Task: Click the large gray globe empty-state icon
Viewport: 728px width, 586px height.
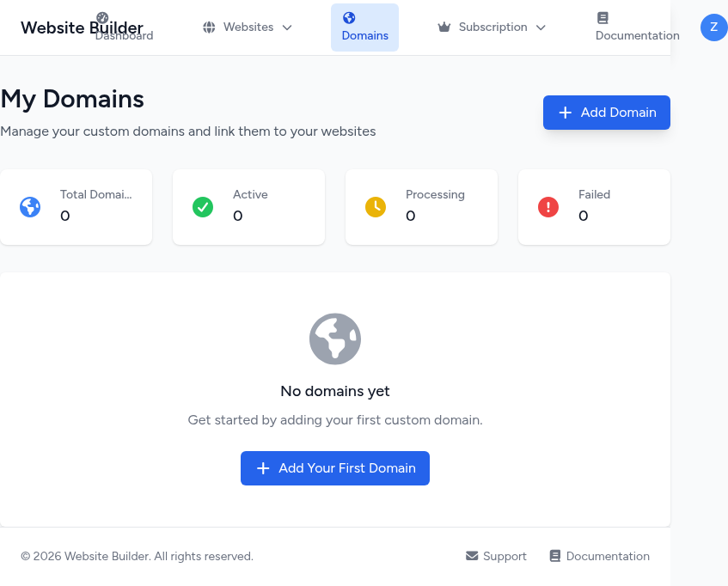Action: [x=335, y=339]
